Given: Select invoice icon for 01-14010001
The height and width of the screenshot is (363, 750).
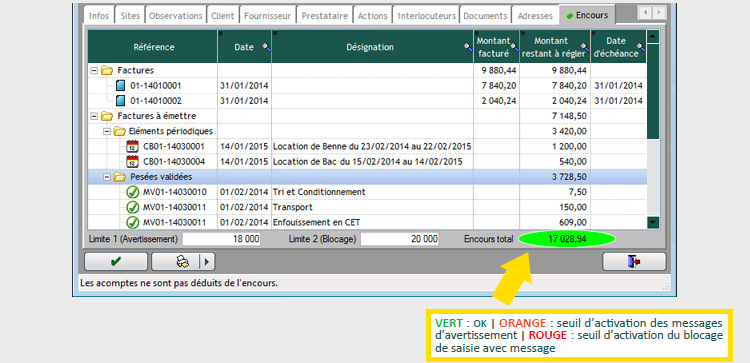Looking at the screenshot, I should (x=121, y=86).
